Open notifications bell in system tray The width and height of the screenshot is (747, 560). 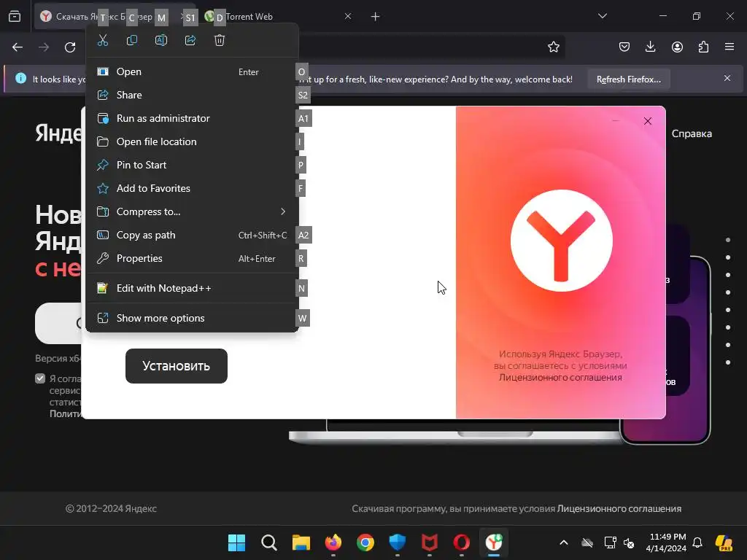click(697, 542)
